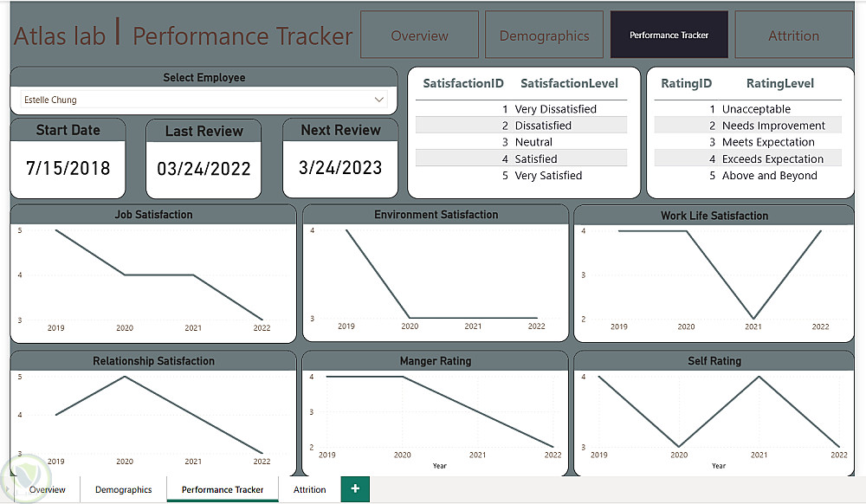
Task: Select the Performance Tracker page tab at bottom
Action: click(x=223, y=489)
